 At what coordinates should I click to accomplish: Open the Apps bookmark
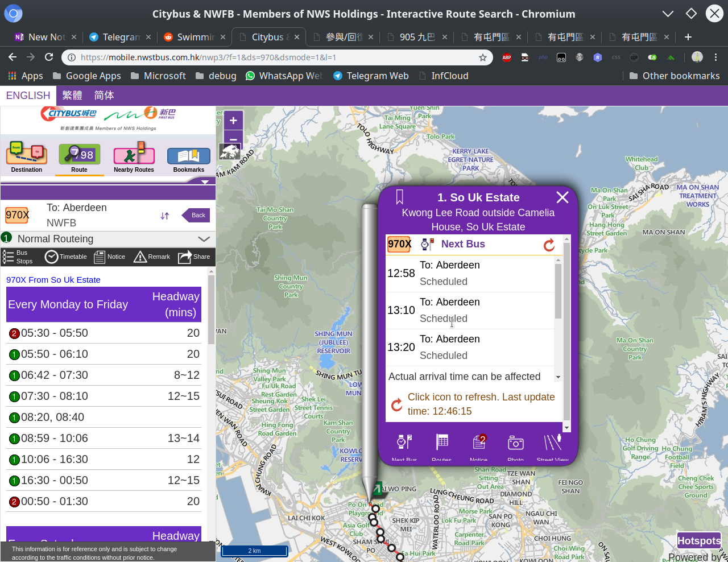26,76
